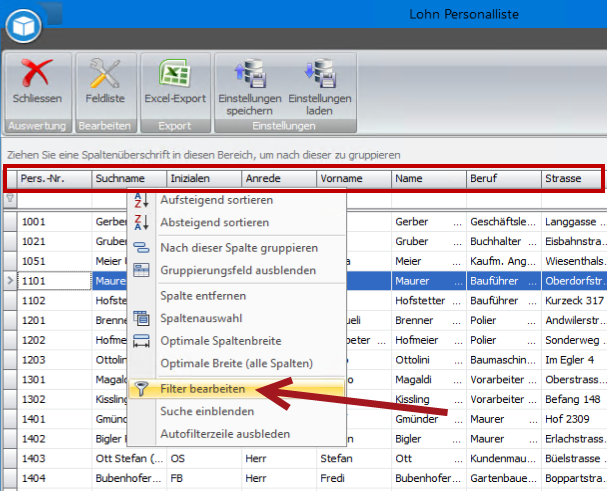Click the Pers.-Nr. column header

tap(52, 179)
